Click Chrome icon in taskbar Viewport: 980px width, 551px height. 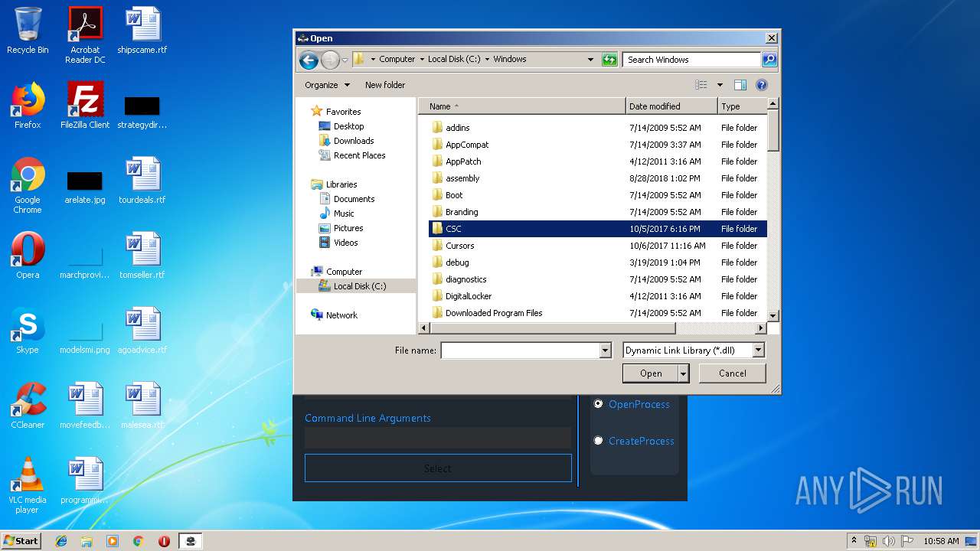tap(138, 541)
